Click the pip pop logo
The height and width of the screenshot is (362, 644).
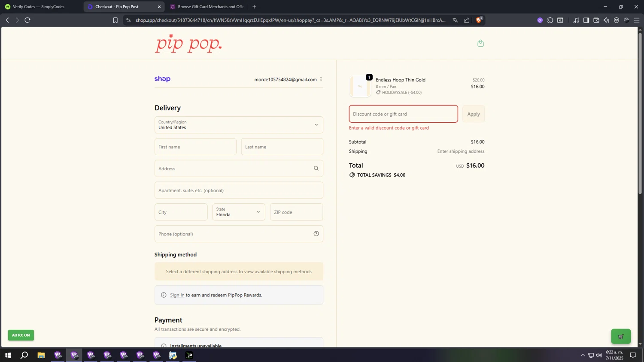(188, 43)
